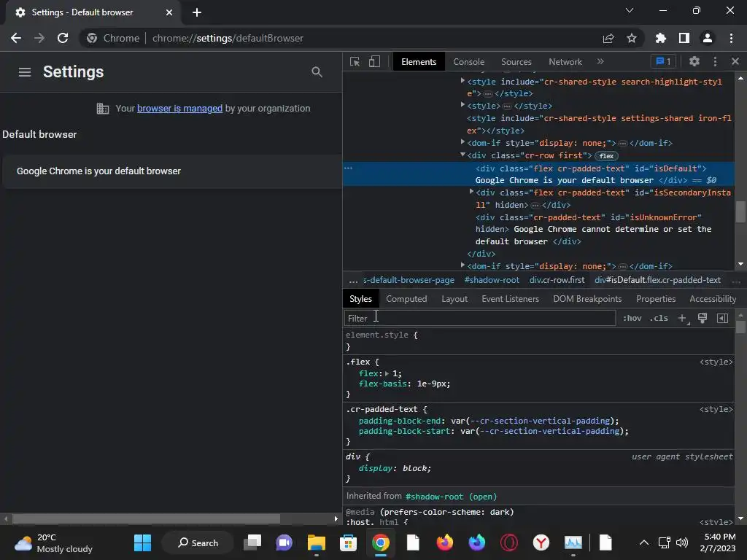Open the Extensions puzzle icon
Screen dimensions: 747x560
[661, 38]
